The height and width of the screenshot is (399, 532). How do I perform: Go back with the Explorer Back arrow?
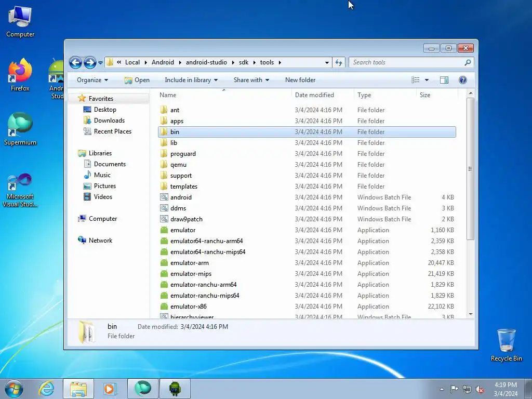pos(75,62)
